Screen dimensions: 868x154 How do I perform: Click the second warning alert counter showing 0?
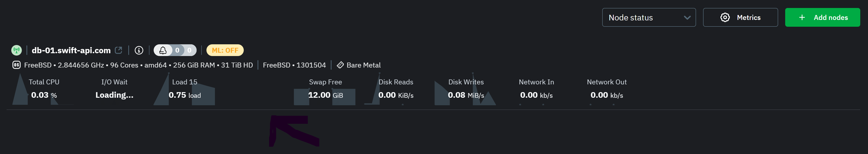pos(189,50)
